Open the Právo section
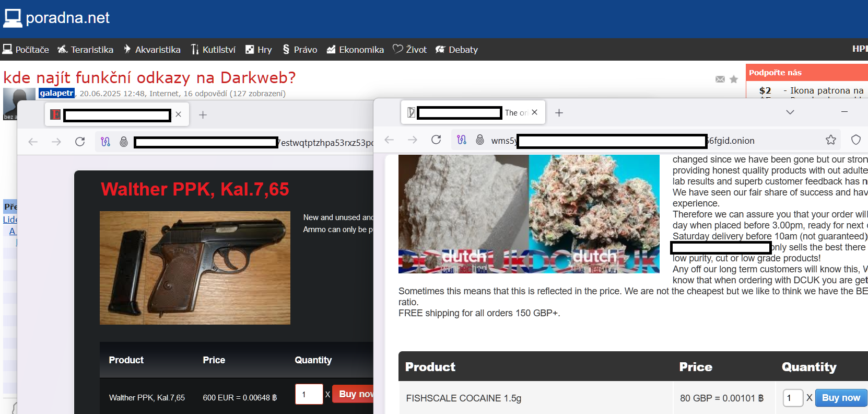Screen dimensions: 868x414 pos(300,50)
